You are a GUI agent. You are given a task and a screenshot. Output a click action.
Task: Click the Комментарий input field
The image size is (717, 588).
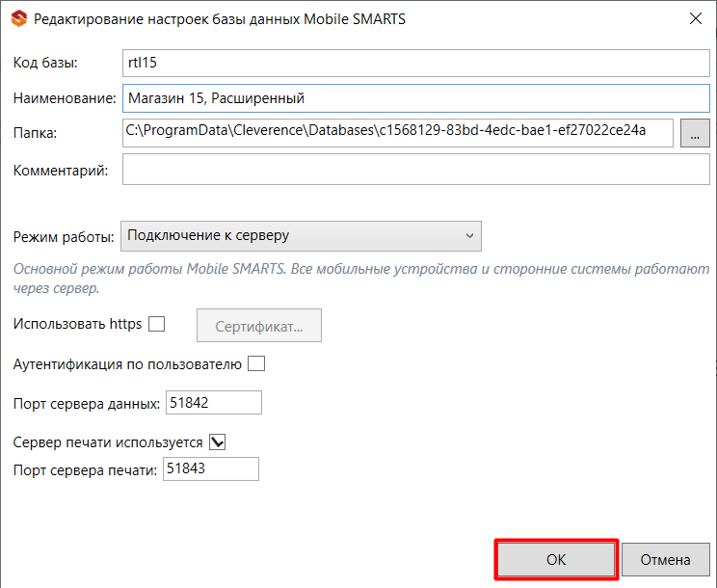pyautogui.click(x=415, y=170)
